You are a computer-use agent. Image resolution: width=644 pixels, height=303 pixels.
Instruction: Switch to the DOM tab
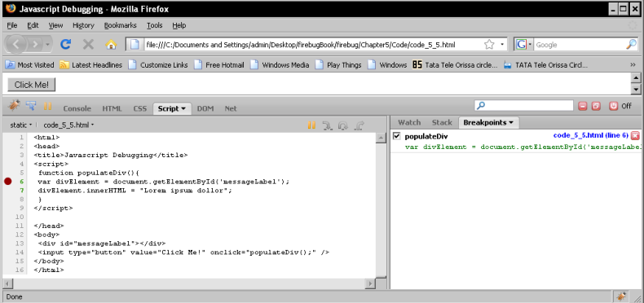[x=205, y=109]
